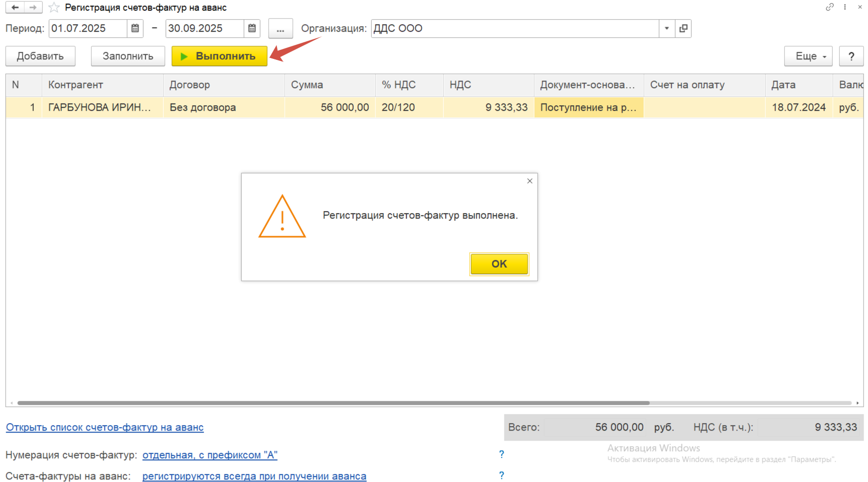
Task: Expand the Организация dropdown list
Action: click(x=666, y=29)
